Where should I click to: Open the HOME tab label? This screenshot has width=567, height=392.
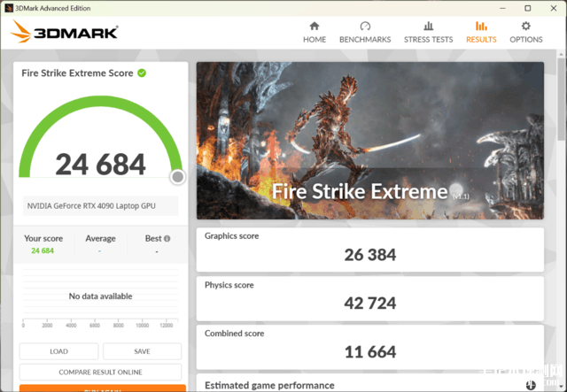[x=315, y=40]
